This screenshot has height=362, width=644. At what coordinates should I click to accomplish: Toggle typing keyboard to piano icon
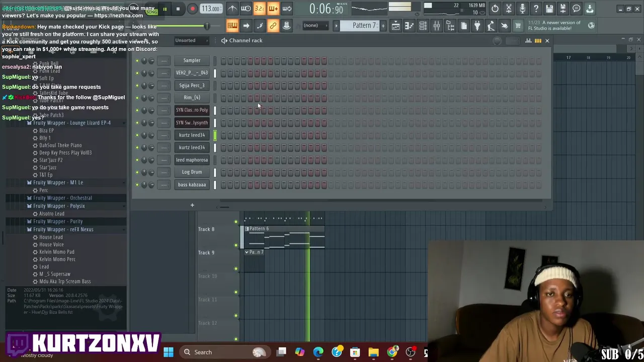click(232, 26)
